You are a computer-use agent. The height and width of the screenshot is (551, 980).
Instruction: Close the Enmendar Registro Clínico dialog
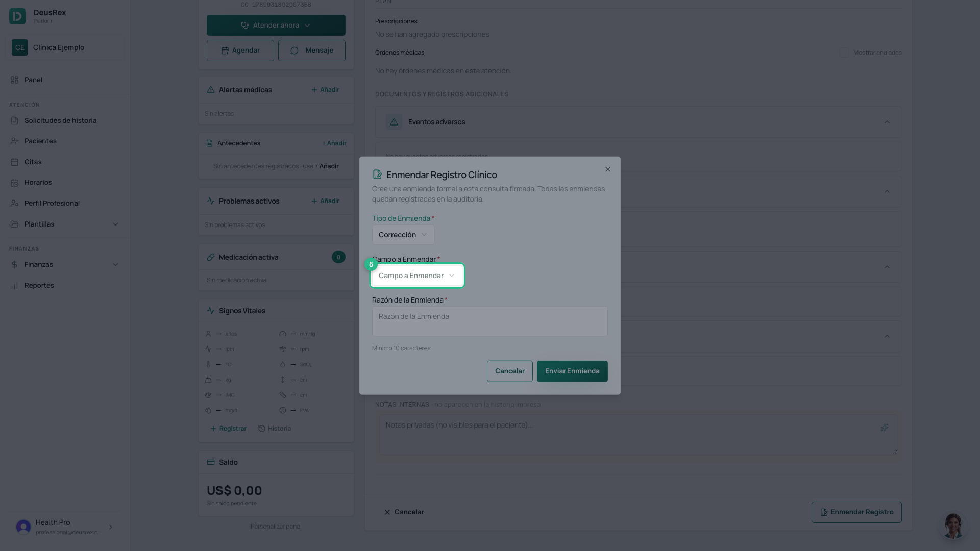pyautogui.click(x=608, y=169)
